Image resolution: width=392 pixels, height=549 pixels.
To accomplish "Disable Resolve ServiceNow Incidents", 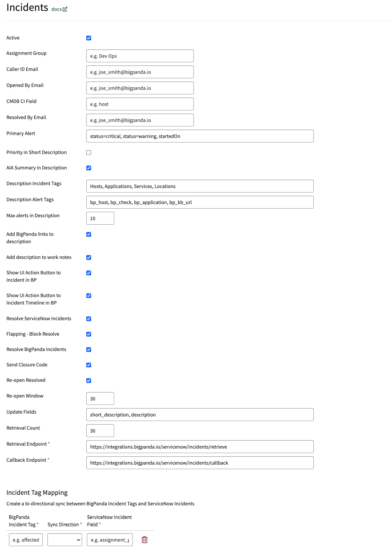I will click(x=89, y=319).
